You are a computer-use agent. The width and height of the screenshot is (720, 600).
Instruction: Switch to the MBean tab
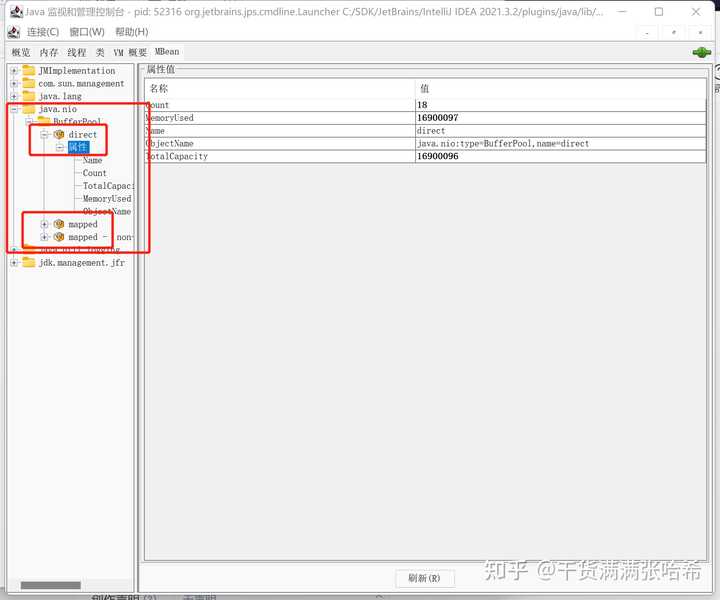(167, 52)
